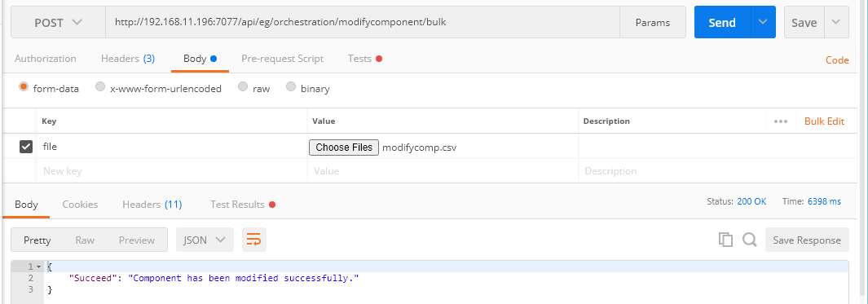Click the request URL input field

(x=363, y=23)
